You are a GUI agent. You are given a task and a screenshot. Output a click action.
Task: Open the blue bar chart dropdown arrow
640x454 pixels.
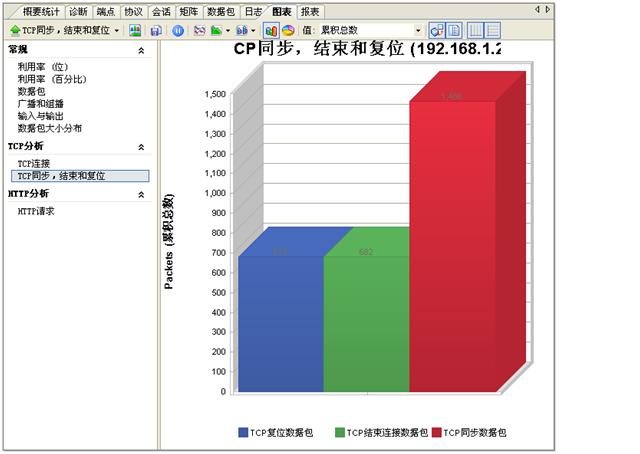(x=253, y=31)
